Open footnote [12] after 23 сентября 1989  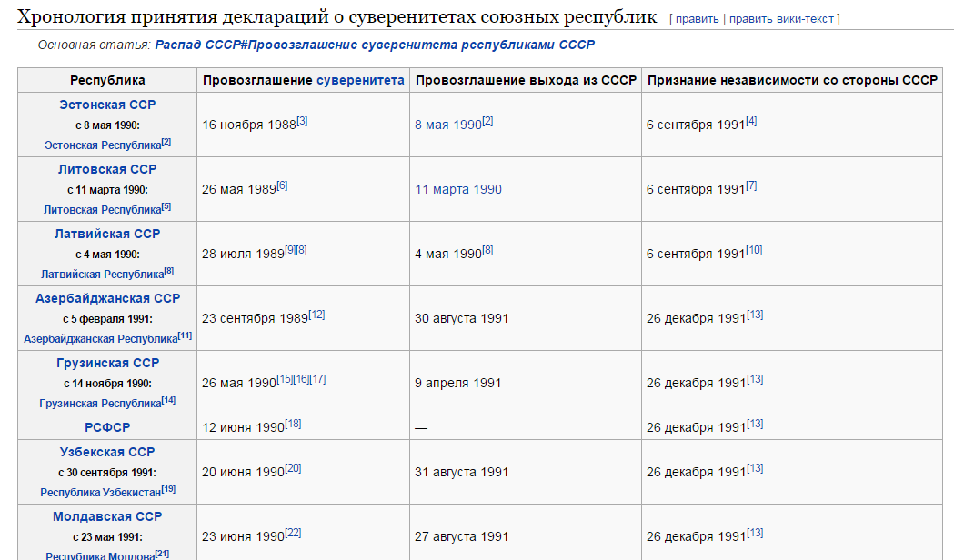[316, 315]
